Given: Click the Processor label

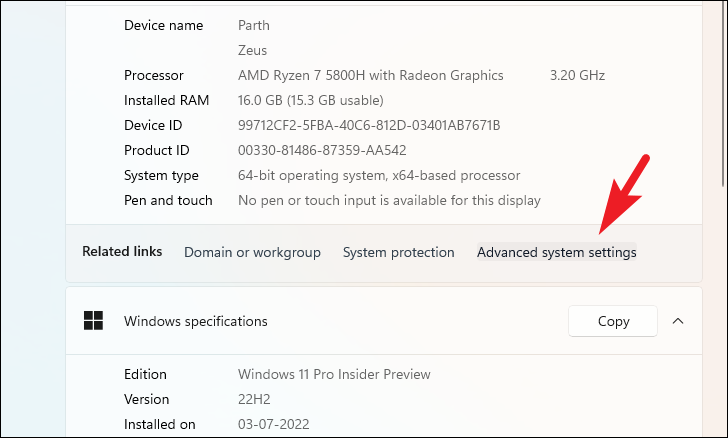Looking at the screenshot, I should [154, 75].
